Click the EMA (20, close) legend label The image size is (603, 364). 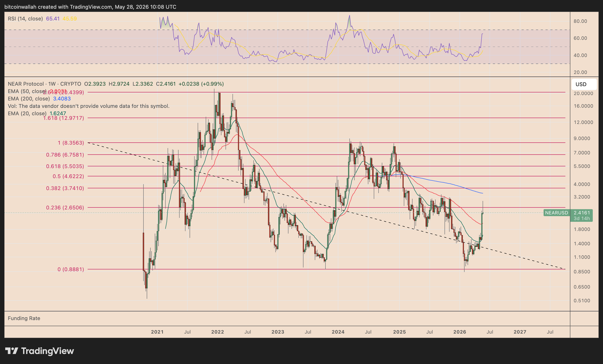[27, 113]
